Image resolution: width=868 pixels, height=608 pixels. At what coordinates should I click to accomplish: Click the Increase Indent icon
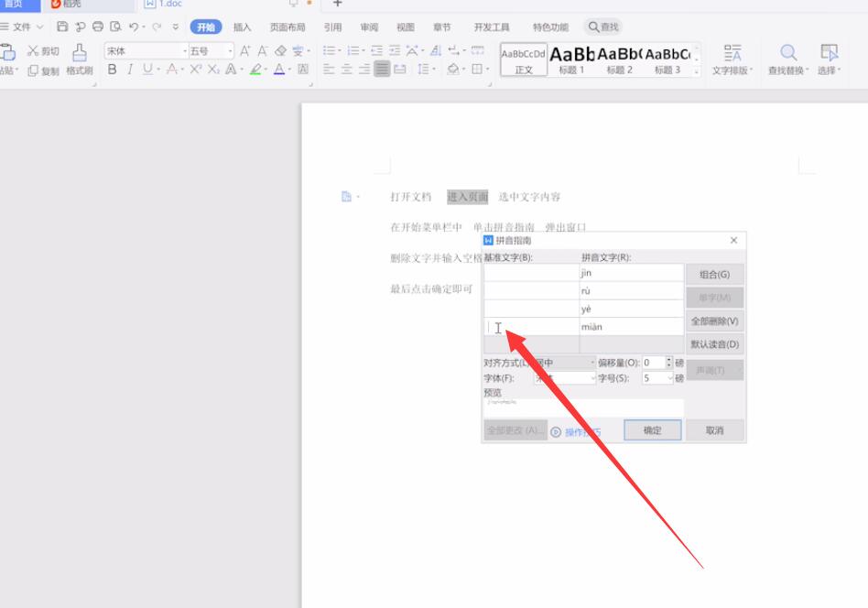[395, 51]
